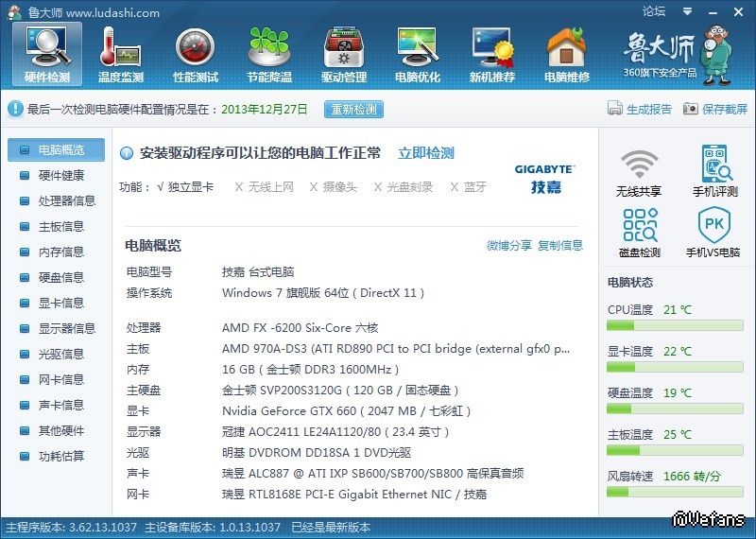Screen dimensions: 756x539
Task: Open the 电脑优化 PC optimization icon
Action: point(417,54)
